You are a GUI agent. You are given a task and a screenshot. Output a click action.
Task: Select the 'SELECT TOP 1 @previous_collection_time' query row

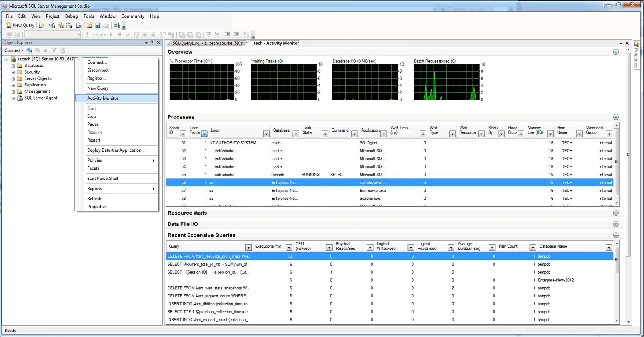pos(390,312)
